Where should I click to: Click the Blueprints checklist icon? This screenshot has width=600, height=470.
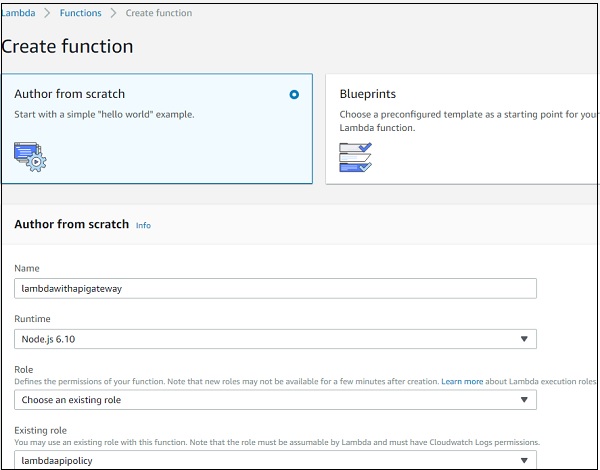(356, 157)
